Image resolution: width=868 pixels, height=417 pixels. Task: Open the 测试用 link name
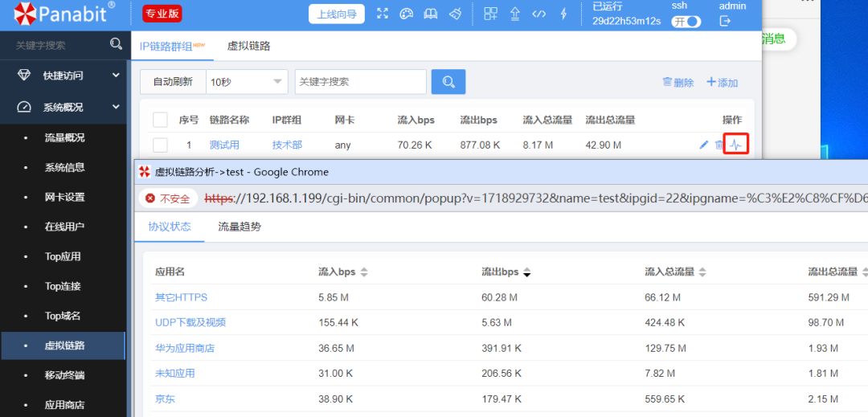(x=224, y=145)
